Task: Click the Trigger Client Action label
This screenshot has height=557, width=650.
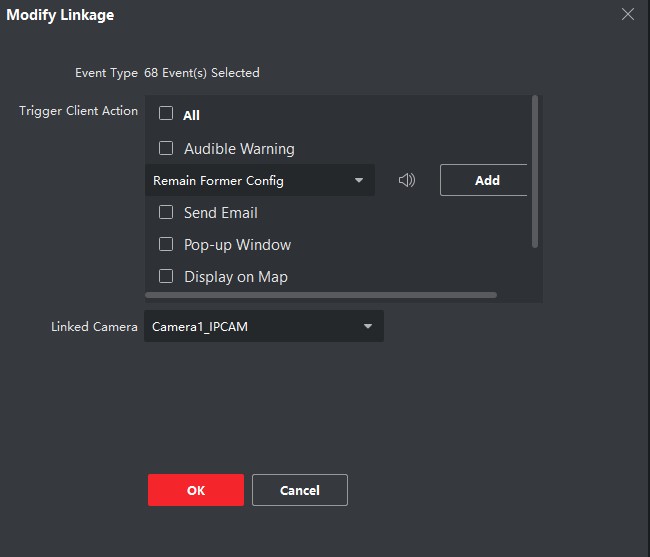Action: 78,111
